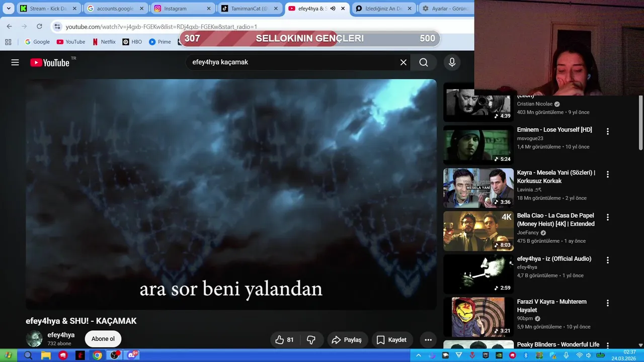Switch to the TamirmanCat TikTok tab
The width and height of the screenshot is (644, 362).
[245, 9]
